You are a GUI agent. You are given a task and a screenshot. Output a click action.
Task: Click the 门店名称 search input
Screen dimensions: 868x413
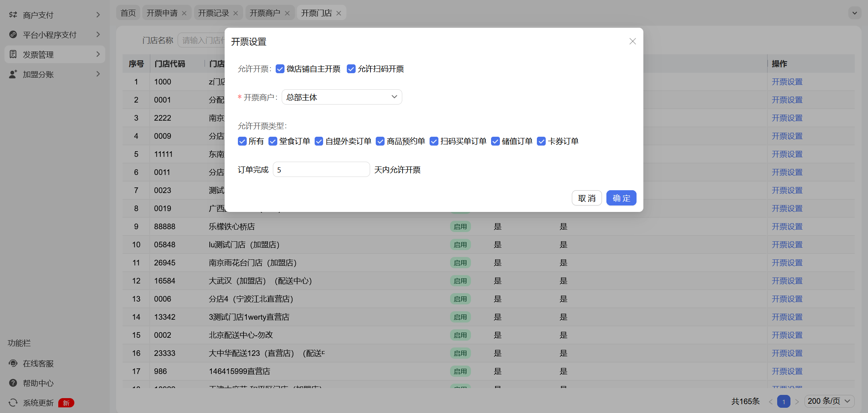pos(201,40)
